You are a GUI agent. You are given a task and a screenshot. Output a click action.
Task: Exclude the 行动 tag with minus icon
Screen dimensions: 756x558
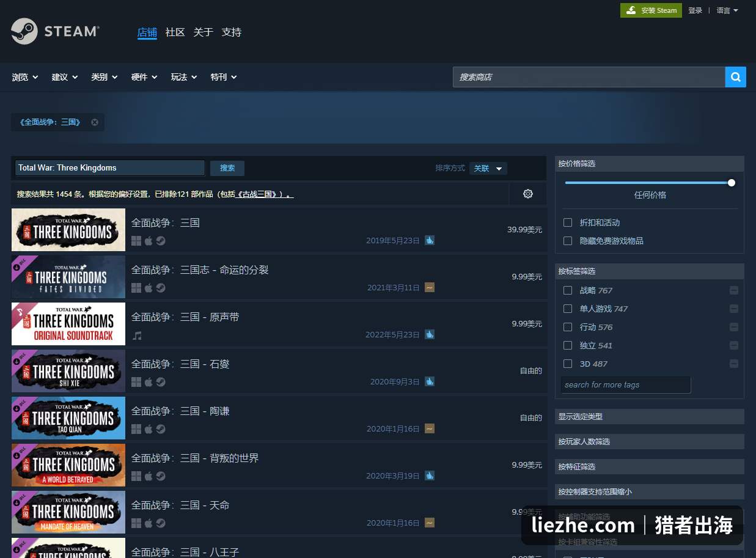point(734,327)
